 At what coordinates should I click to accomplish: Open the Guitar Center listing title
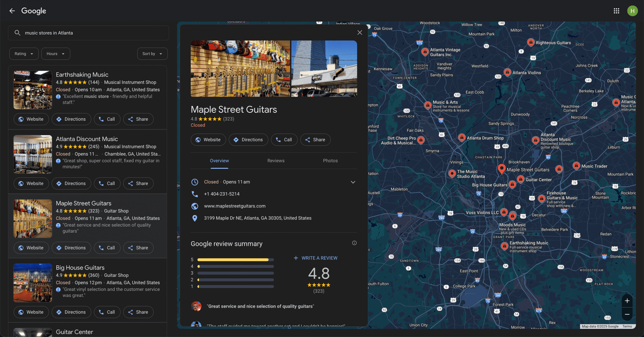(x=74, y=332)
